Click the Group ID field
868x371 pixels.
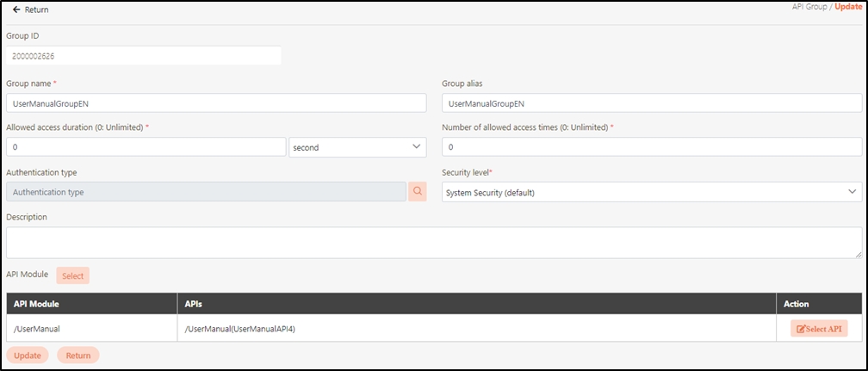[x=144, y=55]
